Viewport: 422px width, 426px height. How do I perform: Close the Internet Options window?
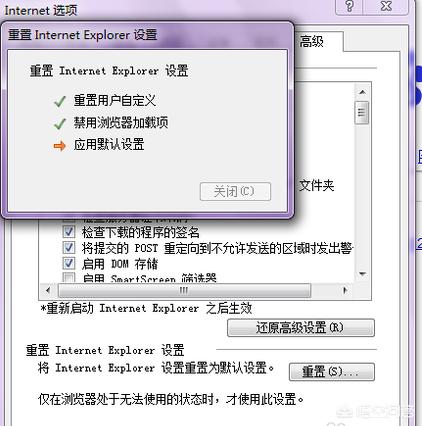pos(386,6)
